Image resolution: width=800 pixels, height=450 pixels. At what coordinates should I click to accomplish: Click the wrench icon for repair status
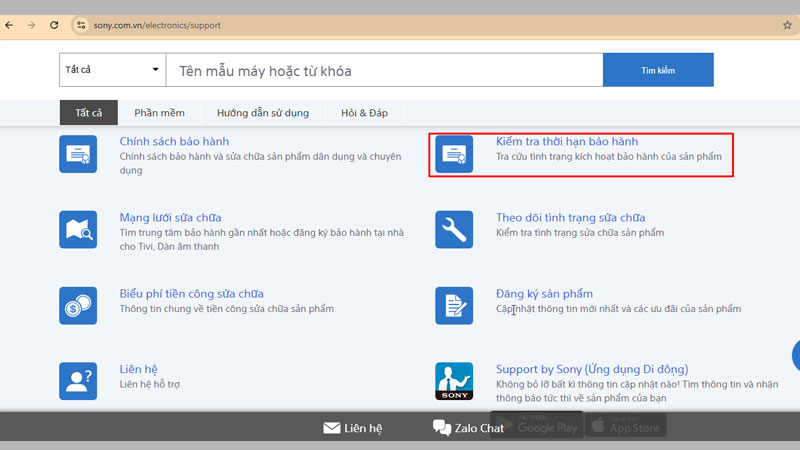coord(455,229)
